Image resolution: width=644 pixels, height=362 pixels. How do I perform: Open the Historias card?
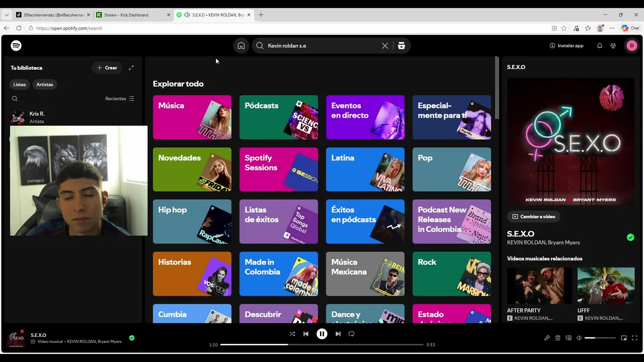click(x=192, y=274)
